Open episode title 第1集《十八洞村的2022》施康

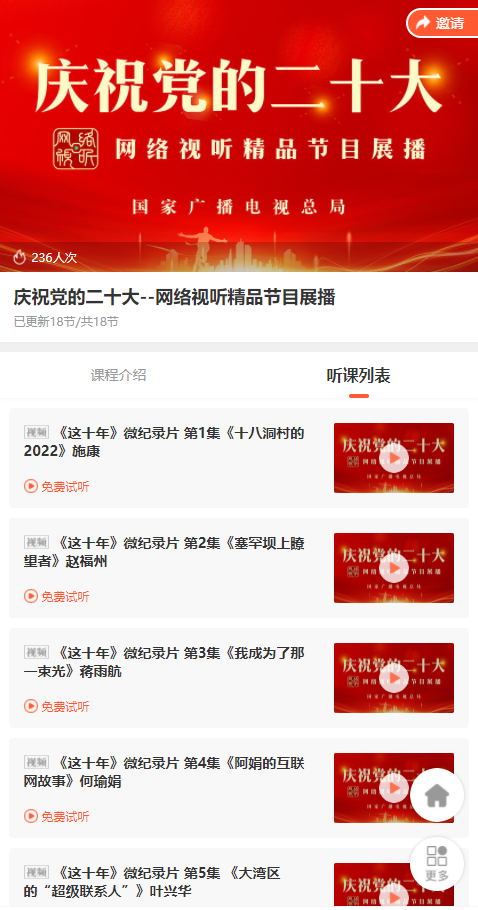[164, 442]
